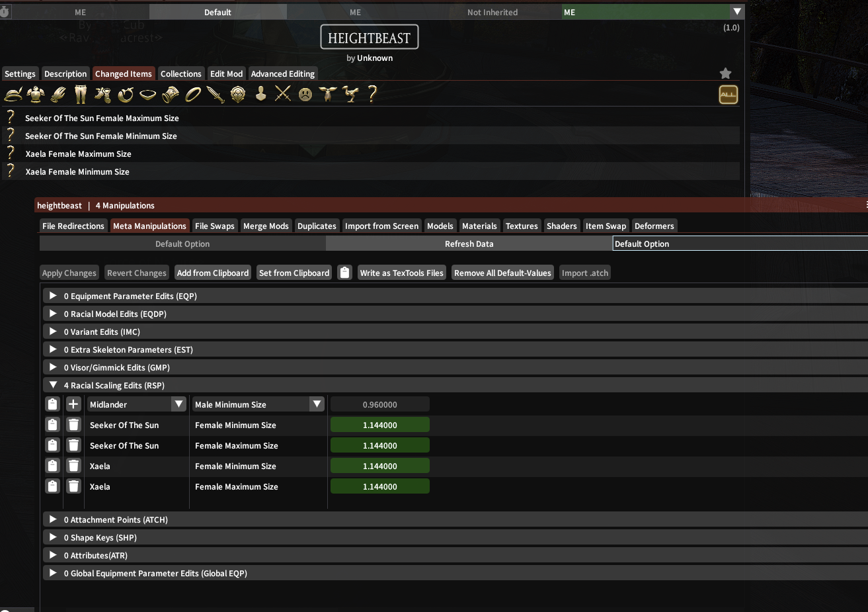The width and height of the screenshot is (868, 612).
Task: Toggle the legs trousers filter icon
Action: point(81,95)
